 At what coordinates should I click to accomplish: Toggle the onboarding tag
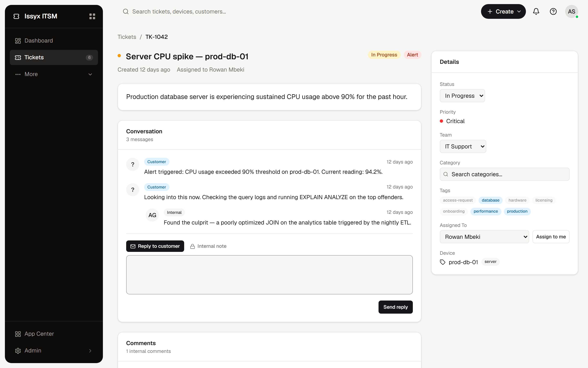coord(454,211)
